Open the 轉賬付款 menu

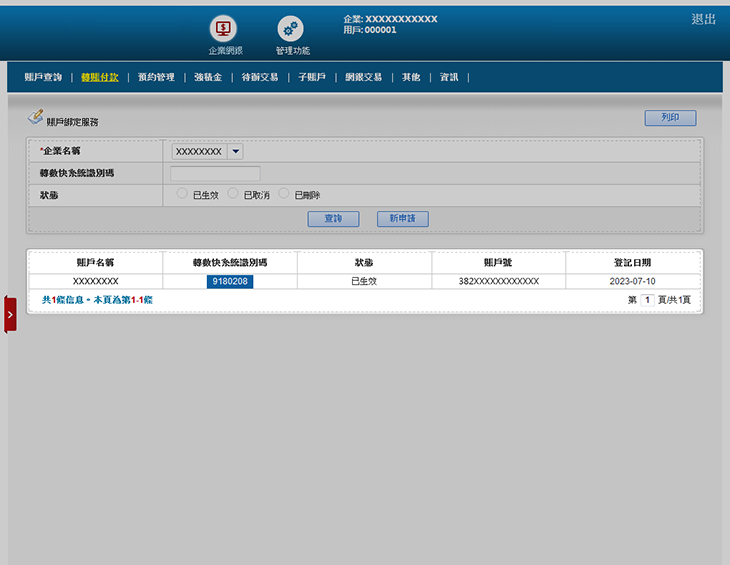(x=100, y=77)
